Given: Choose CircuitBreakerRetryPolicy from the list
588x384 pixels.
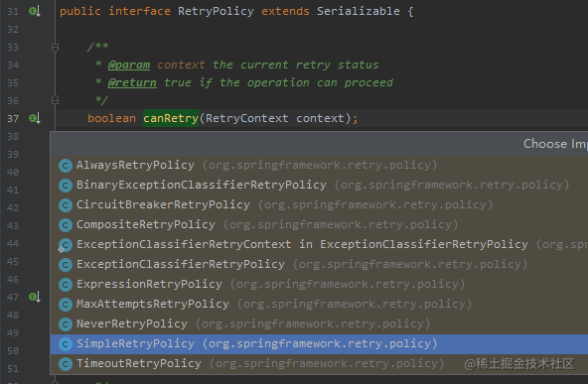Looking at the screenshot, I should click(319, 205).
